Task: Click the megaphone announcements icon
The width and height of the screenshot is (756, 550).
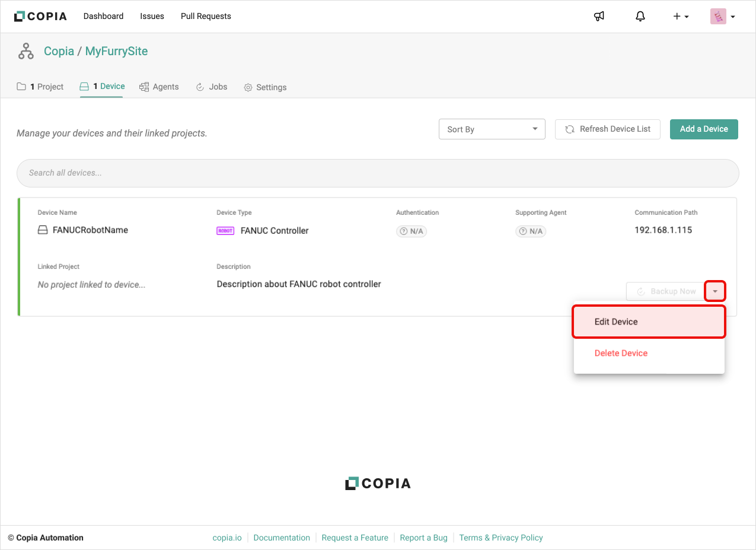Action: 599,17
